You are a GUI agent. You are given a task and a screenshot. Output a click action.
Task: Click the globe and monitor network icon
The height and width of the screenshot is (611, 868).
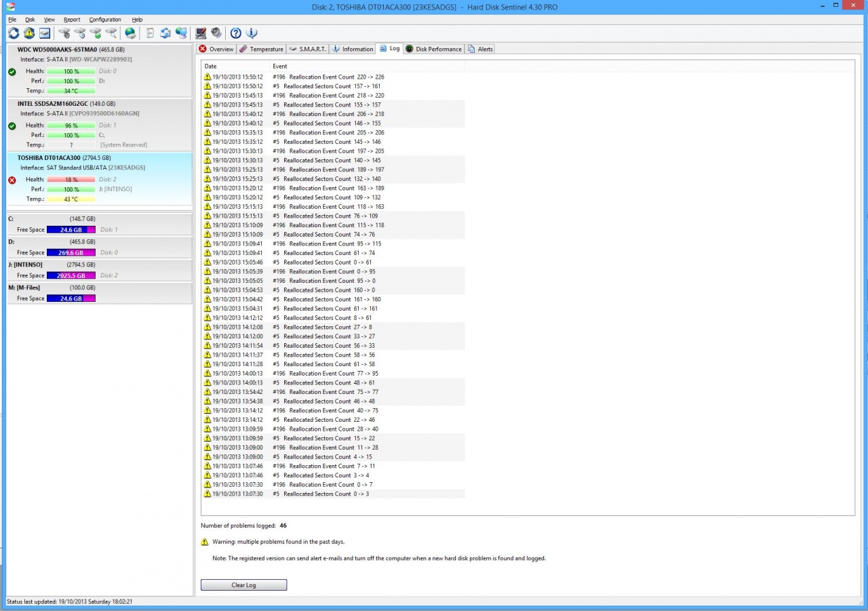(x=181, y=33)
